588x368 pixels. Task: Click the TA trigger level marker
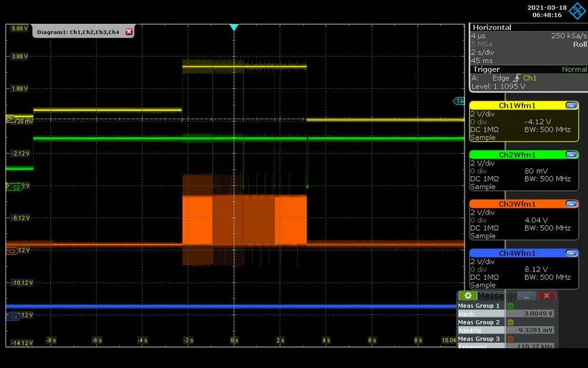click(459, 101)
